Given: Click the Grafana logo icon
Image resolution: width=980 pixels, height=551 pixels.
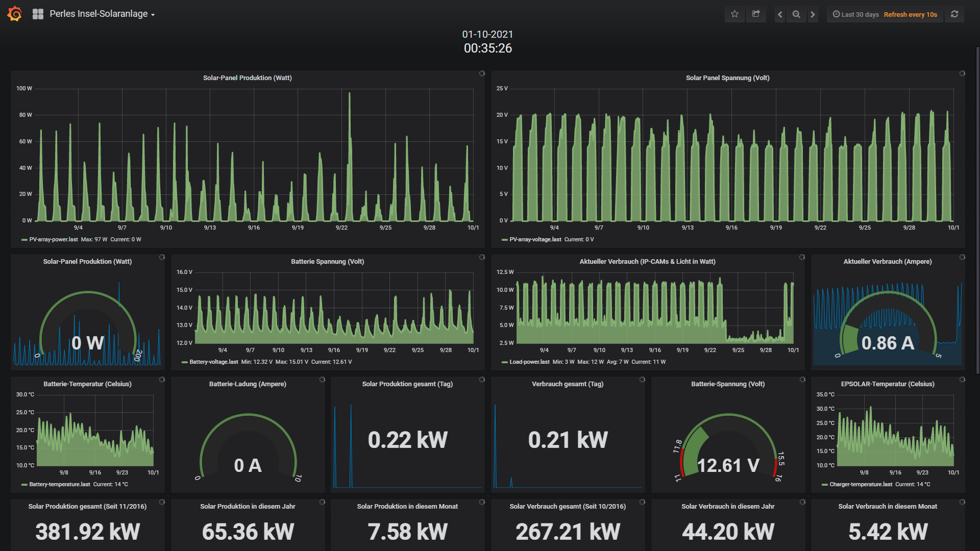Looking at the screenshot, I should coord(15,14).
